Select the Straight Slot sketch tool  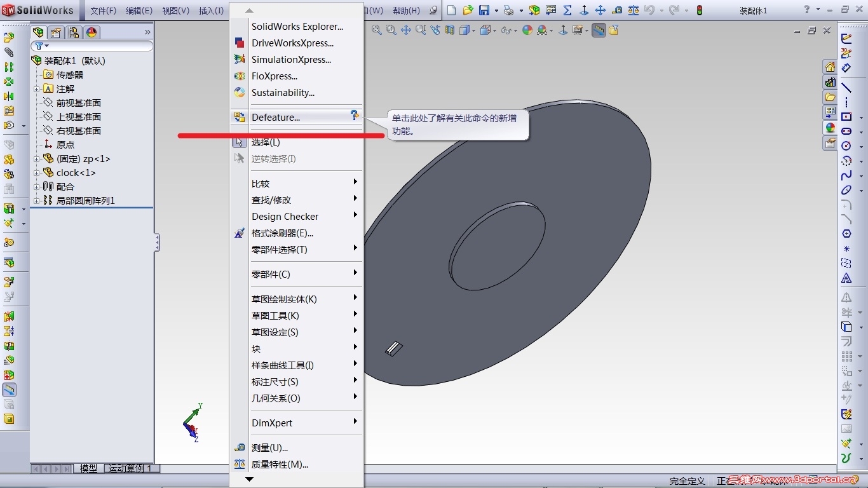coord(846,131)
